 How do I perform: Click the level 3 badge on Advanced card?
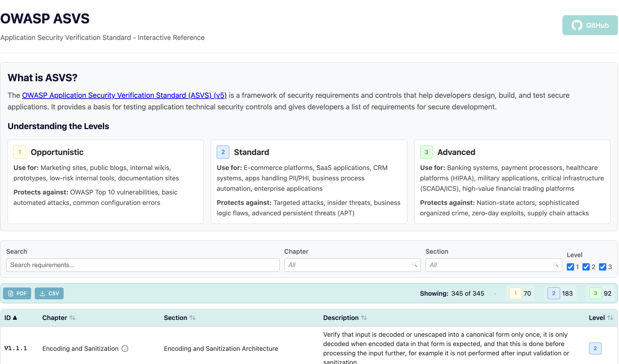[x=426, y=152]
